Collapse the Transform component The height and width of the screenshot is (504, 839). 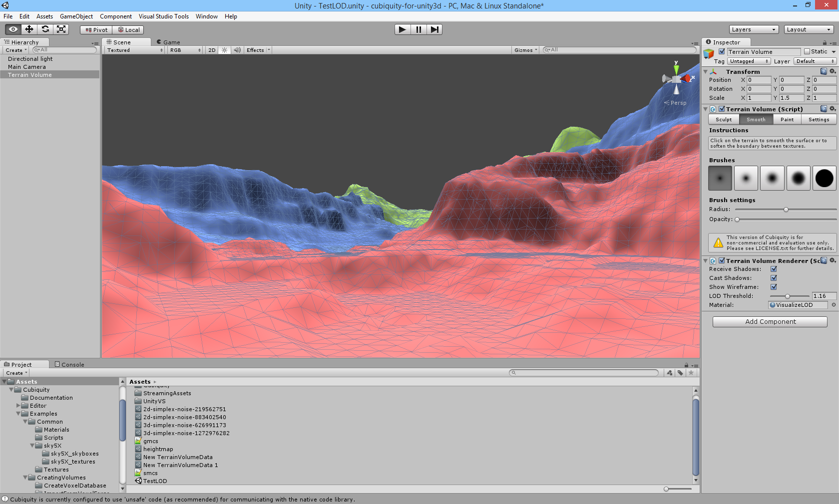(705, 72)
